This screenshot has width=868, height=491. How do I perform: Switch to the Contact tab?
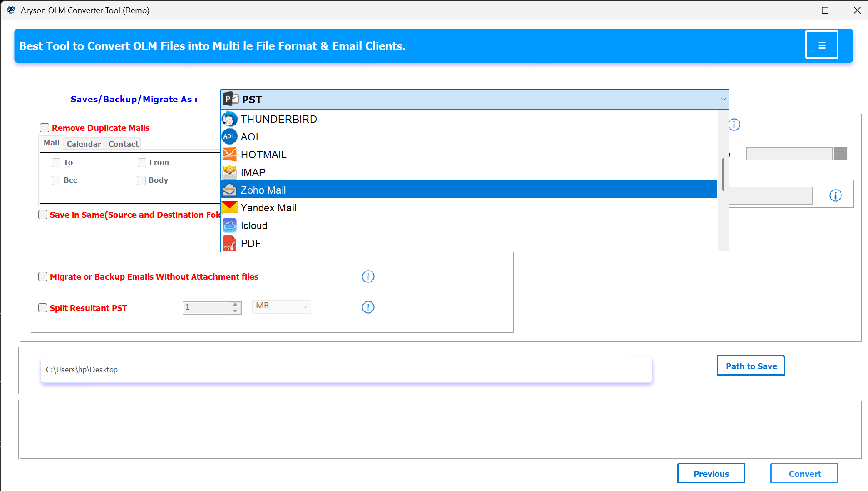[123, 144]
